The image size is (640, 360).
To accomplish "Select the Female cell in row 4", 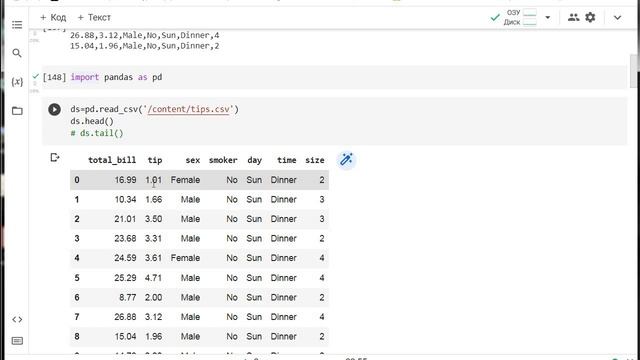I will pyautogui.click(x=185, y=258).
